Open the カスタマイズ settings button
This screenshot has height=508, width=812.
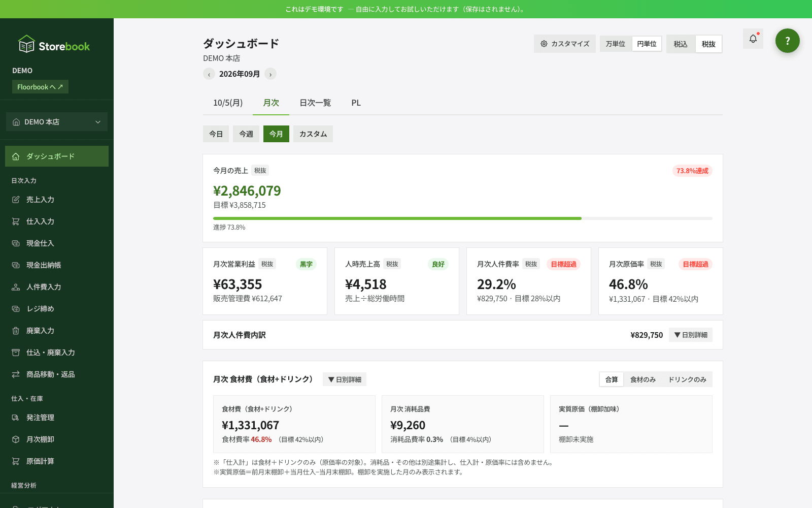565,44
